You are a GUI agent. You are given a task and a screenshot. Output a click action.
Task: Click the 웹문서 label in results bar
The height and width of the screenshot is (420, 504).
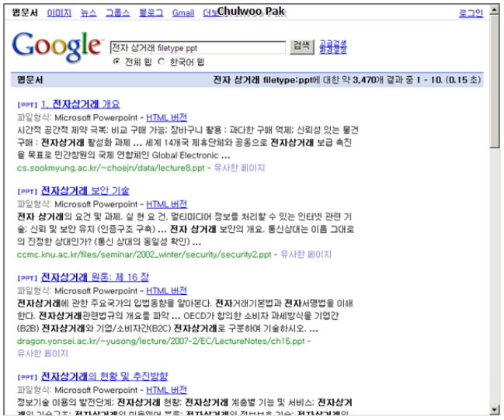pyautogui.click(x=30, y=80)
